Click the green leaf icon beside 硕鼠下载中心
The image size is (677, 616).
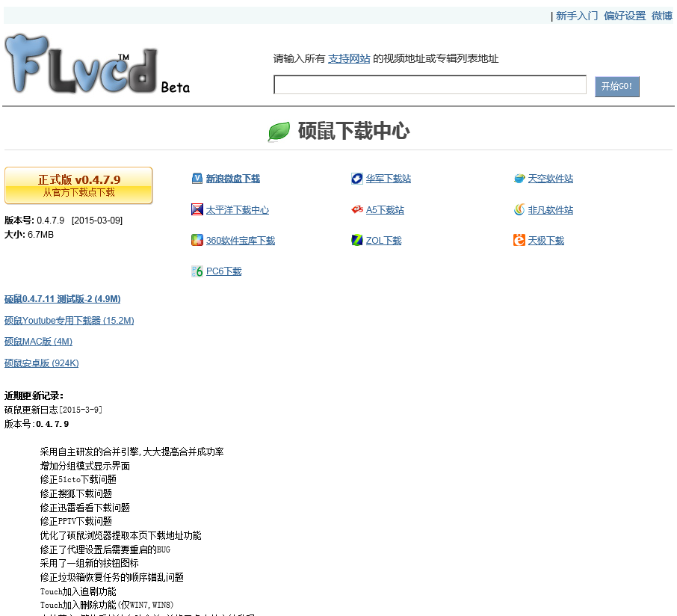279,132
